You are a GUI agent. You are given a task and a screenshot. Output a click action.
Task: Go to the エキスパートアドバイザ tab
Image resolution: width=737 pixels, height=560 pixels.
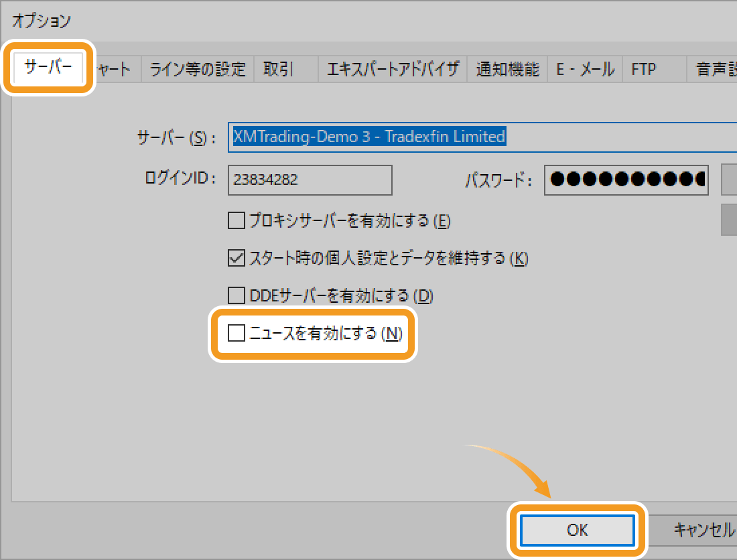[x=393, y=69]
